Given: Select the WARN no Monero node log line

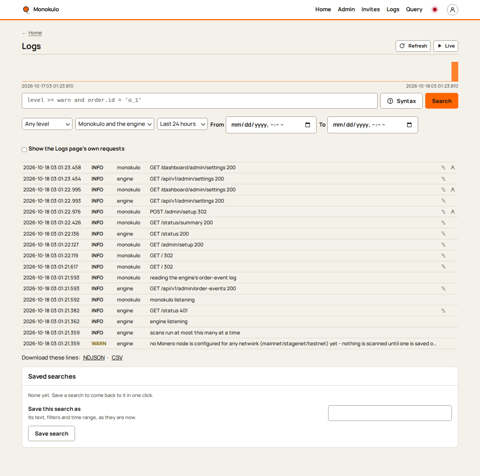Looking at the screenshot, I should click(239, 344).
